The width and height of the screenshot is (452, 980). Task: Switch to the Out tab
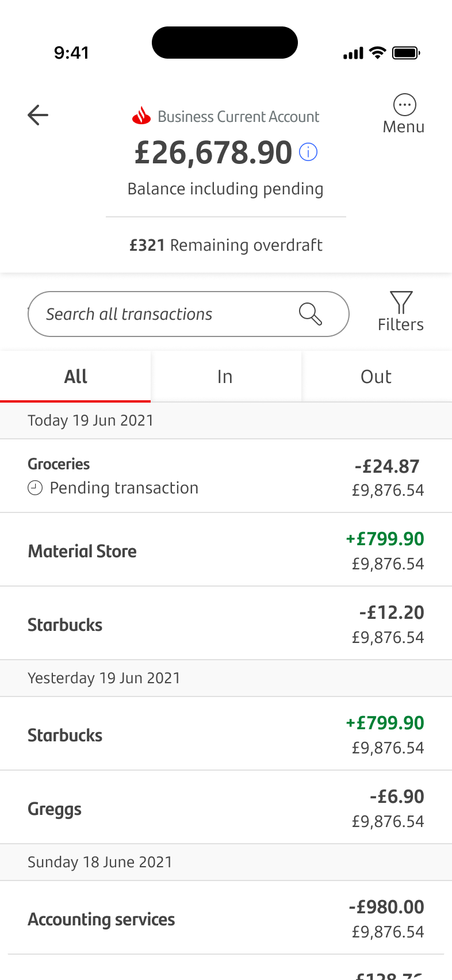376,377
